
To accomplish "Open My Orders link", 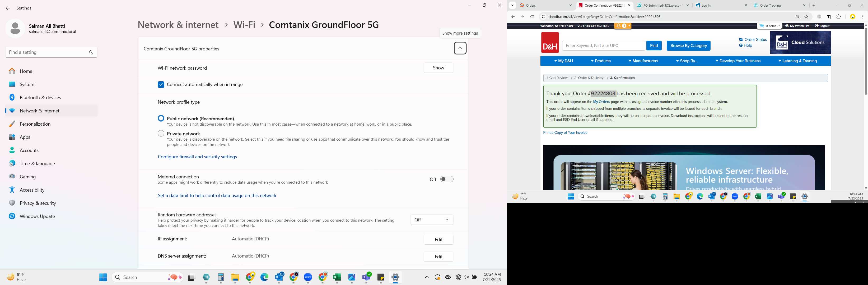I will coord(601,102).
